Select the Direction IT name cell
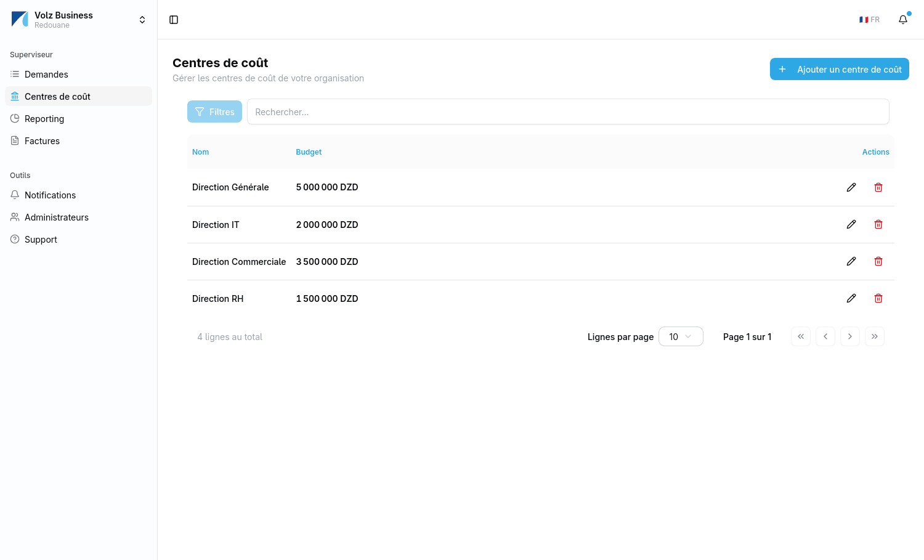Viewport: 924px width, 560px height. coord(216,225)
